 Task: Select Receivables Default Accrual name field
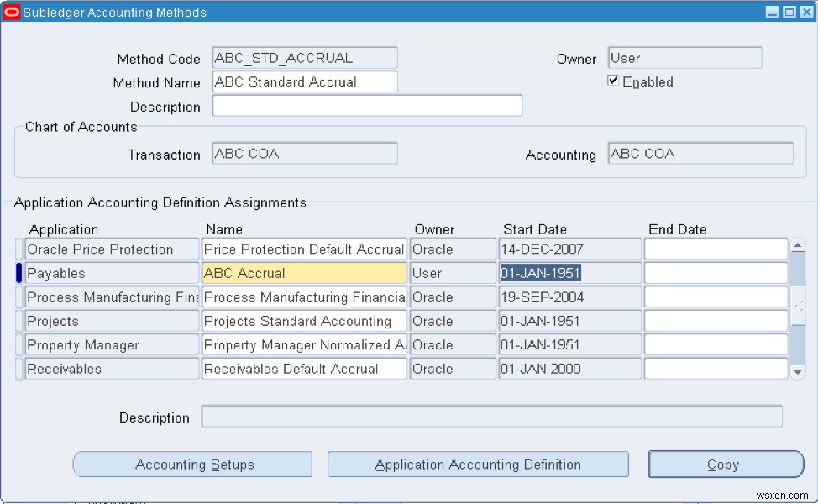304,369
